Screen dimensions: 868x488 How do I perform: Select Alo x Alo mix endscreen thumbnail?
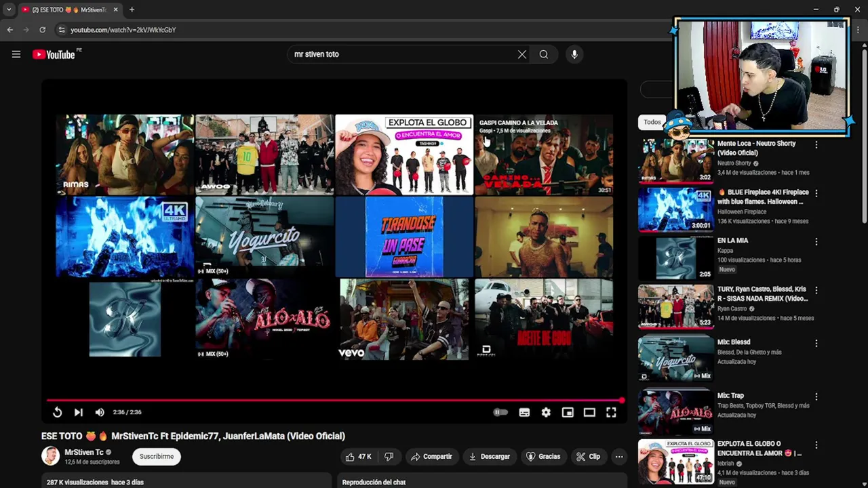tap(264, 319)
